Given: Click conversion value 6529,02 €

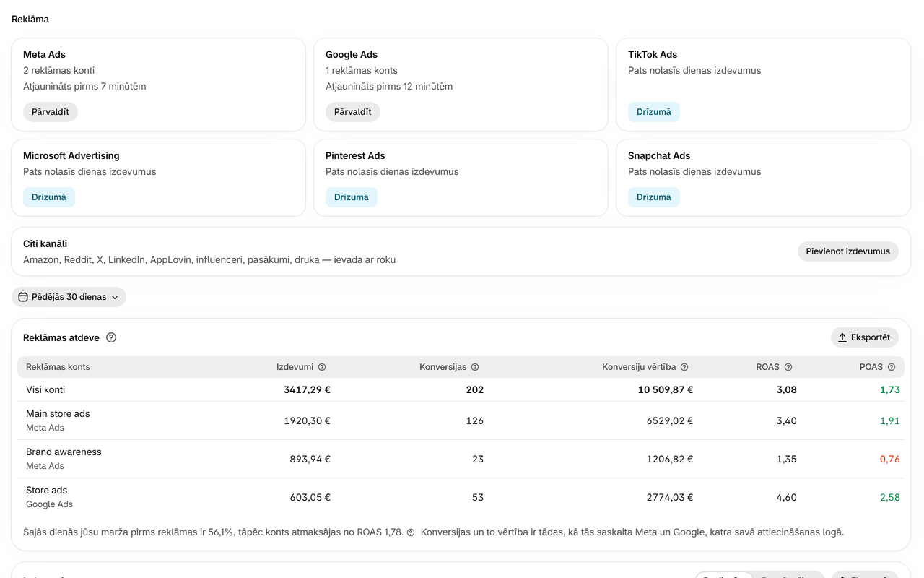Looking at the screenshot, I should tap(670, 420).
